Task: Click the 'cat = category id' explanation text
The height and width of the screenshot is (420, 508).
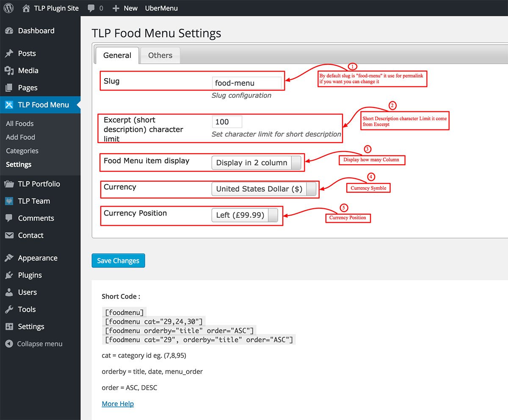Action: click(144, 356)
